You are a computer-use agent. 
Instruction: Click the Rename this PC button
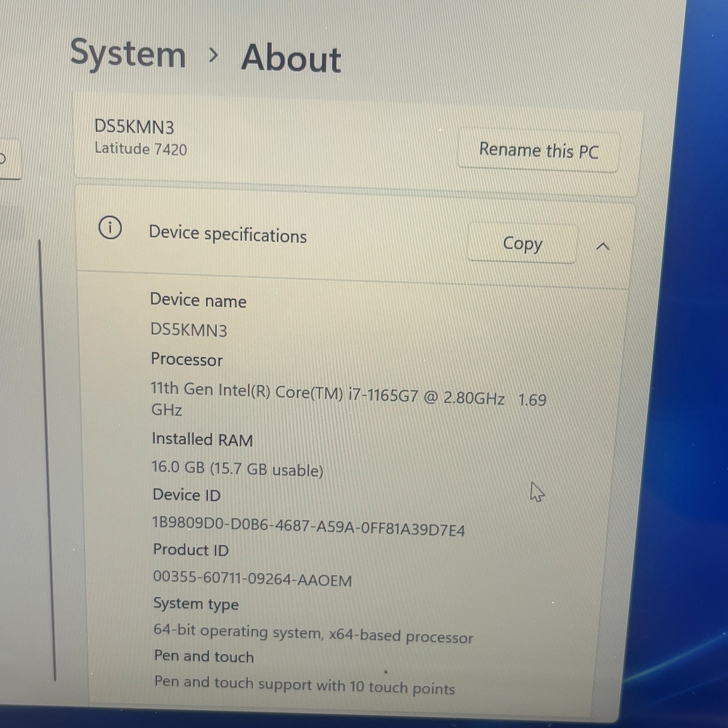[x=539, y=150]
